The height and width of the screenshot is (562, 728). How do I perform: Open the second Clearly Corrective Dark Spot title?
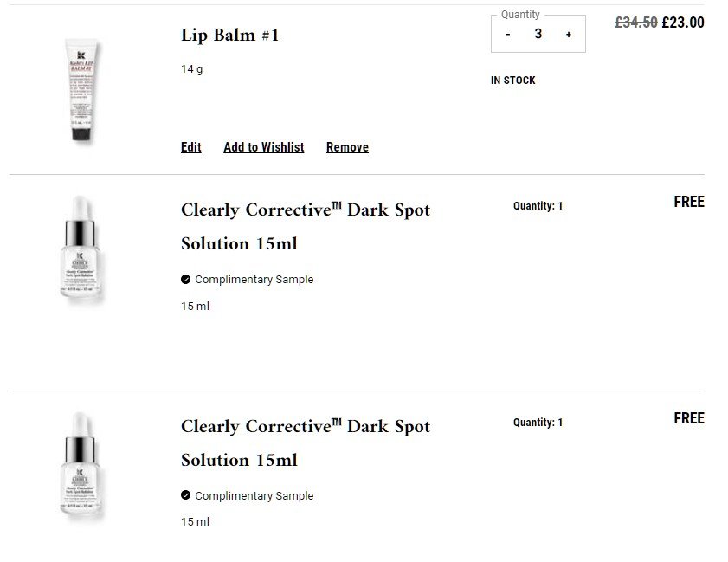(305, 442)
